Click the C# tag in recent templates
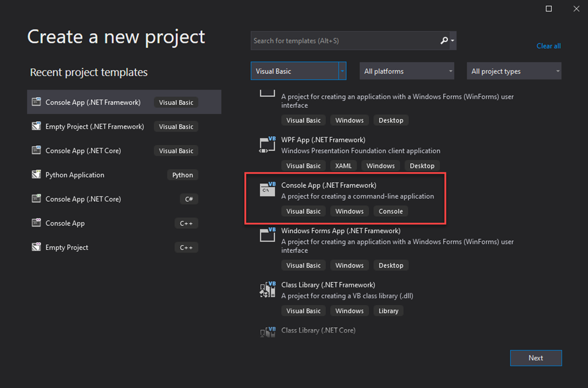The height and width of the screenshot is (388, 588). coord(189,199)
